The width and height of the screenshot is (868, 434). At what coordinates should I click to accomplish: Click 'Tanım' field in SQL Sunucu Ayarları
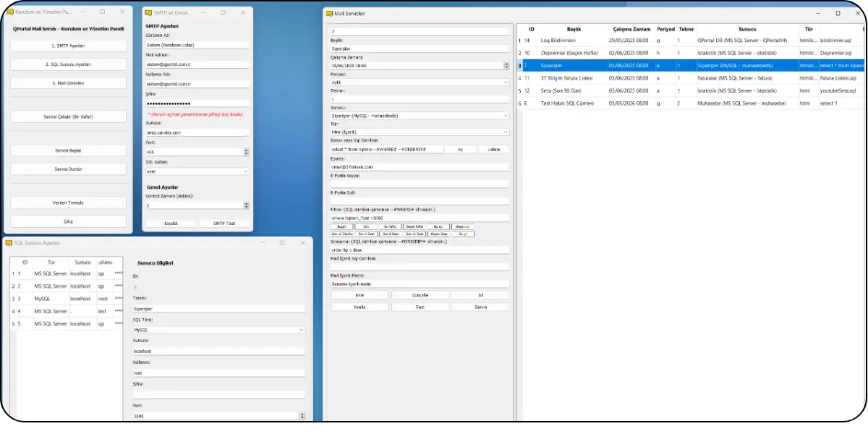pos(219,308)
